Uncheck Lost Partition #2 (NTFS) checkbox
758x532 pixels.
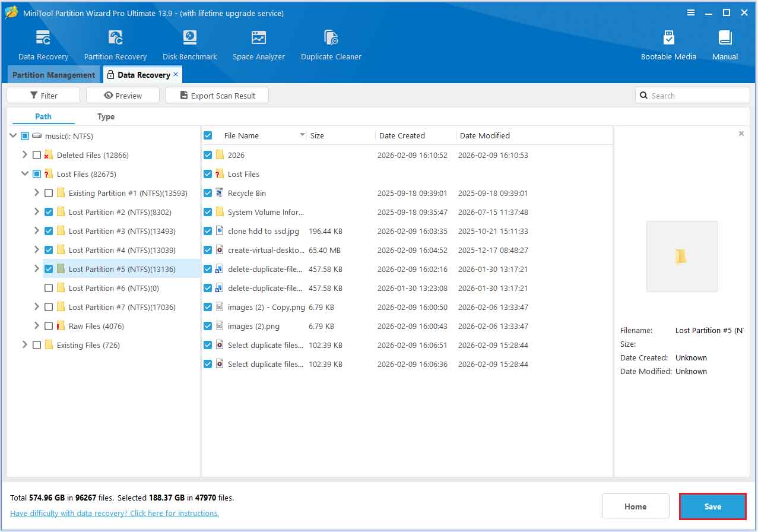tap(49, 212)
